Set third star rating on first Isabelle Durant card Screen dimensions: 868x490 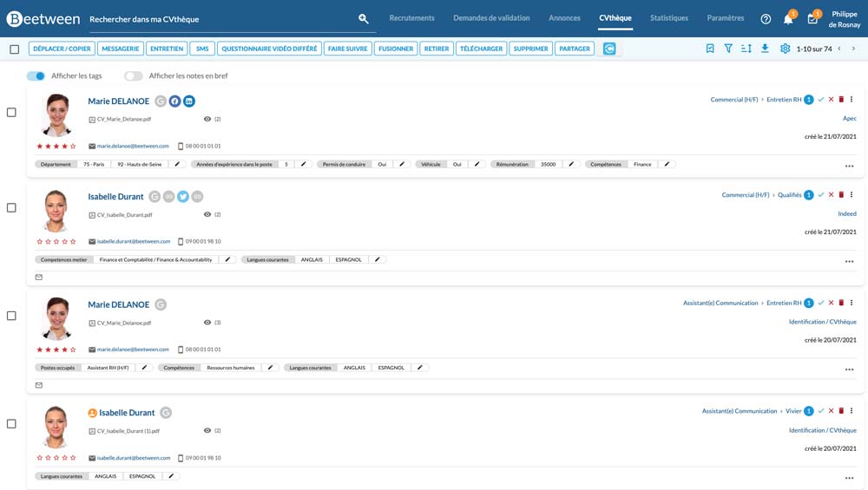click(x=56, y=242)
